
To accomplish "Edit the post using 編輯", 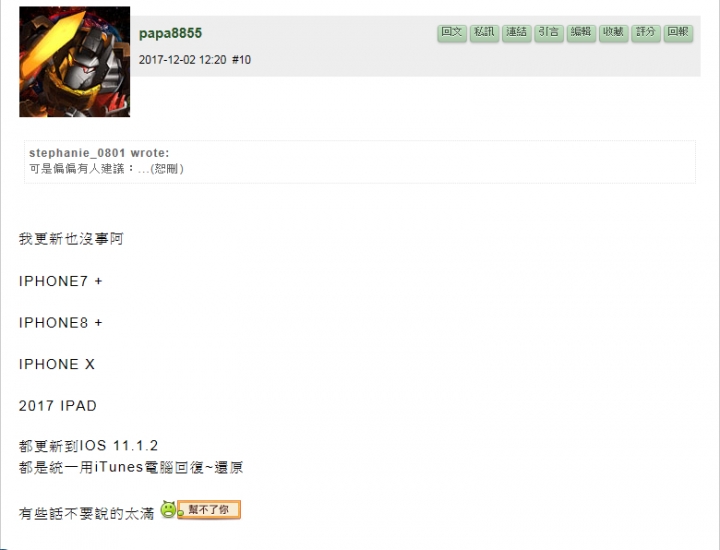I will click(581, 33).
